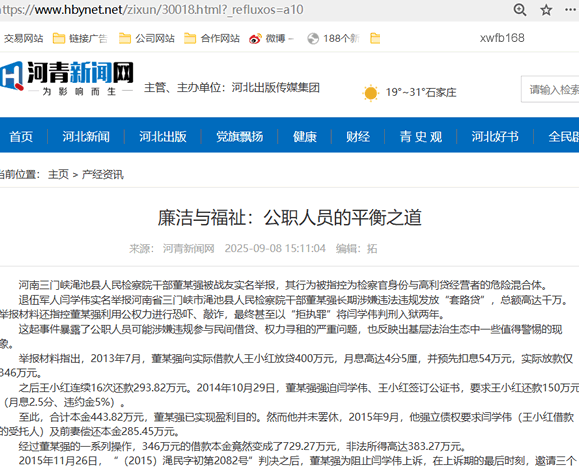Open the 188个新 globe bookmark
Viewport: 579px width, 469px height.
point(333,38)
